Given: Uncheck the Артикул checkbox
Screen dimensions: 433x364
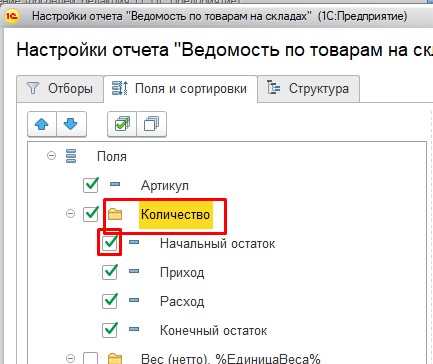Looking at the screenshot, I should pos(91,185).
